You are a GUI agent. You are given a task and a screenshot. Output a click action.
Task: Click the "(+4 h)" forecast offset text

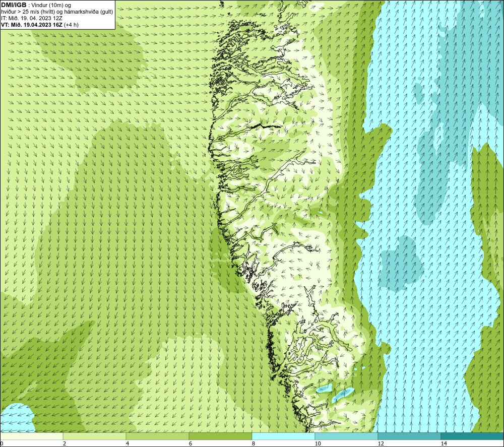(x=72, y=24)
